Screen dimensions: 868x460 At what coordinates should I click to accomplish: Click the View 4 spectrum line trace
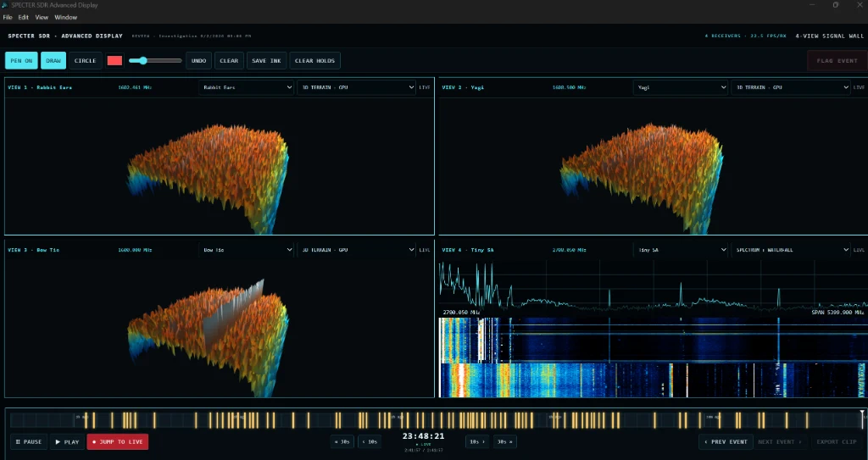click(x=654, y=285)
